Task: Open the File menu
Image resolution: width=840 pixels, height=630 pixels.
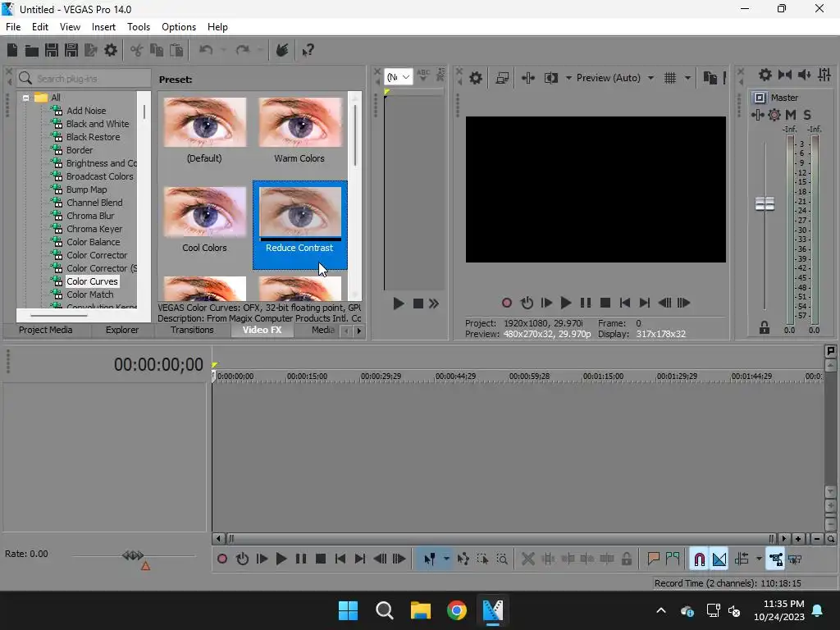Action: click(13, 27)
